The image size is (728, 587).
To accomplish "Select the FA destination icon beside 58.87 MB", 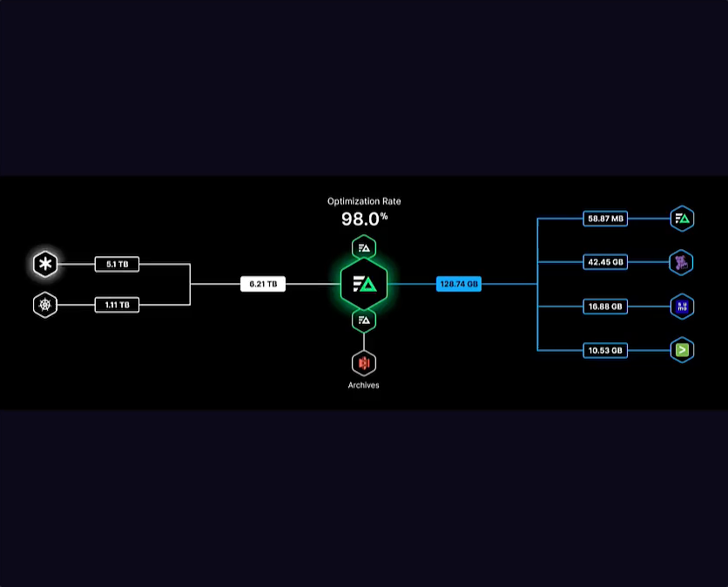I will coord(682,219).
